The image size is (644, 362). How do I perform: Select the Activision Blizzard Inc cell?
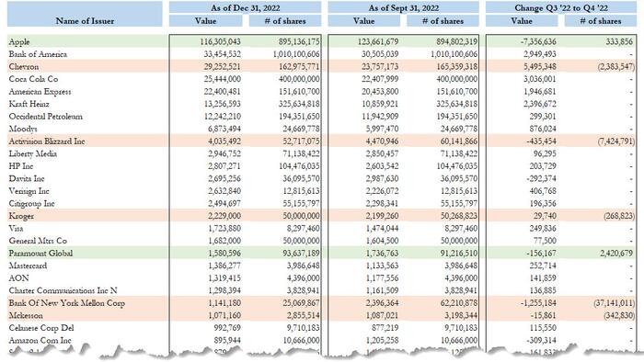click(x=47, y=141)
